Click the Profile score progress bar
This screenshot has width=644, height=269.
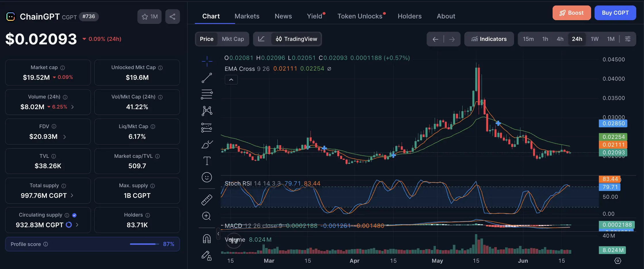pyautogui.click(x=144, y=244)
